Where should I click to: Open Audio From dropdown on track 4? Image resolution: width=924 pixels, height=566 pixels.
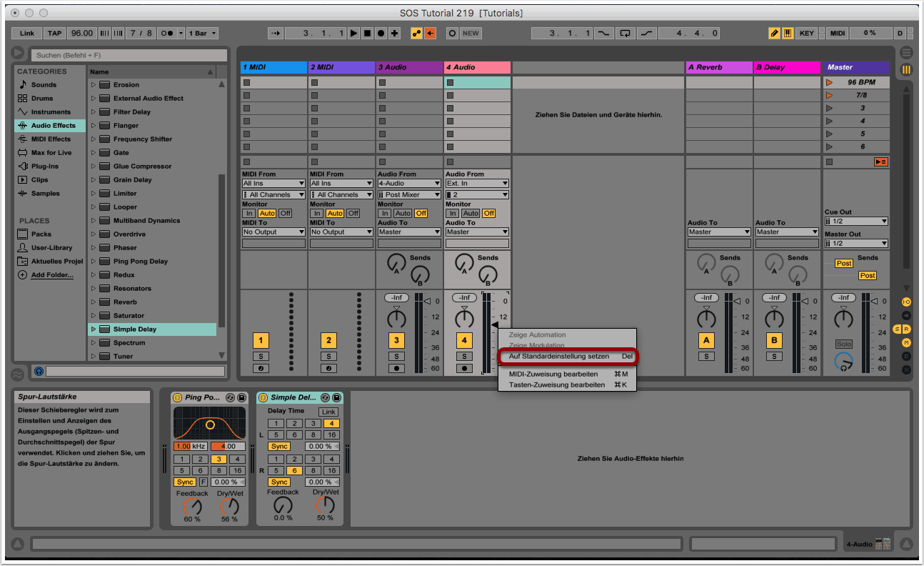pyautogui.click(x=477, y=184)
